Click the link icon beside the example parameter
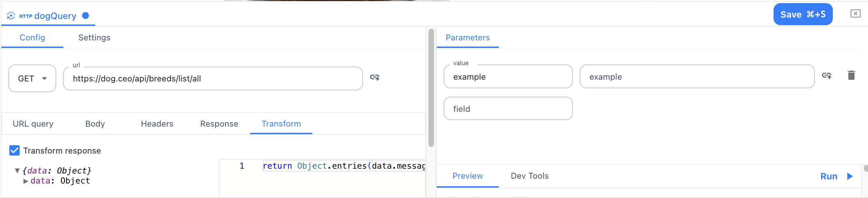This screenshot has height=198, width=868. pos(827,76)
